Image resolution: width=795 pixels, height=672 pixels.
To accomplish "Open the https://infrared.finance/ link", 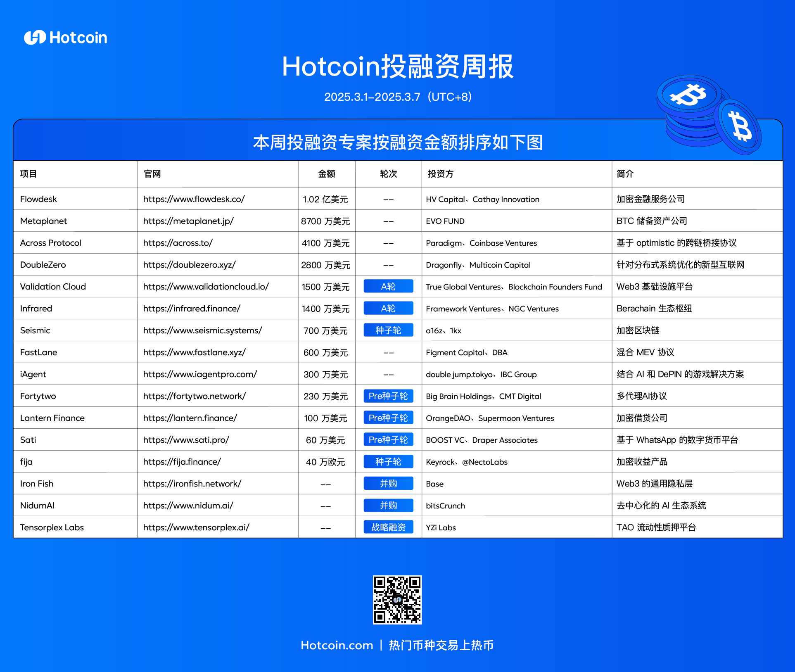I will point(192,309).
